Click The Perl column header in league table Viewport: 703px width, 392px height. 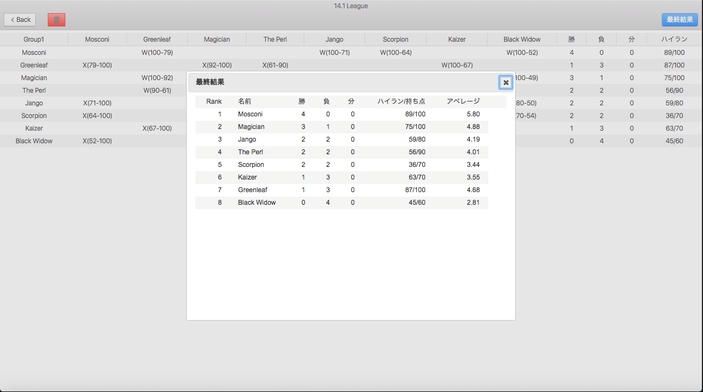pos(275,39)
